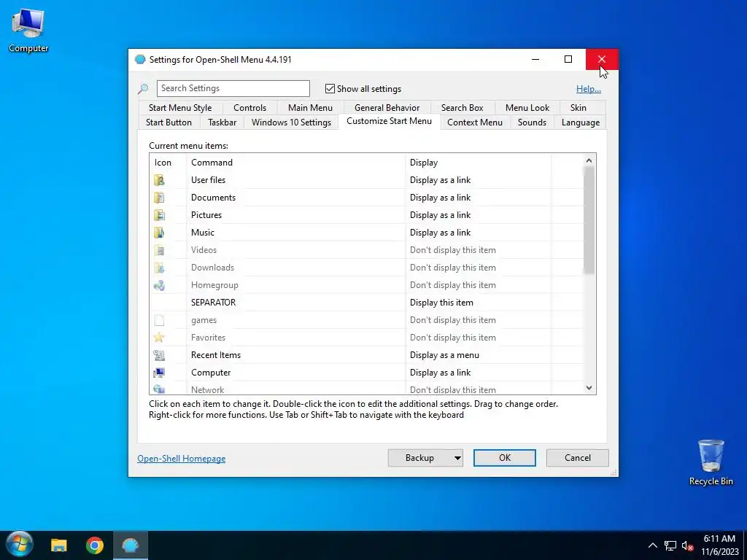Open the Windows 10 Settings tab
Viewport: 747px width, 560px height.
coord(291,122)
